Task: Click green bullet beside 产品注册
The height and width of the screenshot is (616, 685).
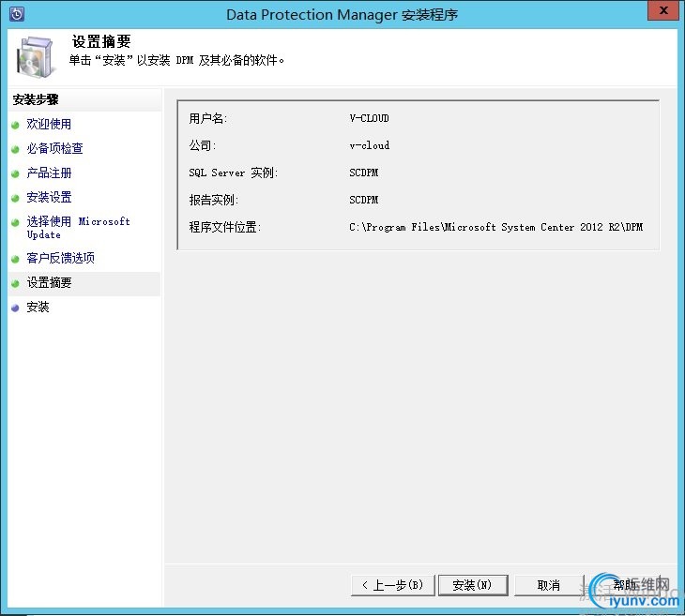Action: [x=15, y=174]
